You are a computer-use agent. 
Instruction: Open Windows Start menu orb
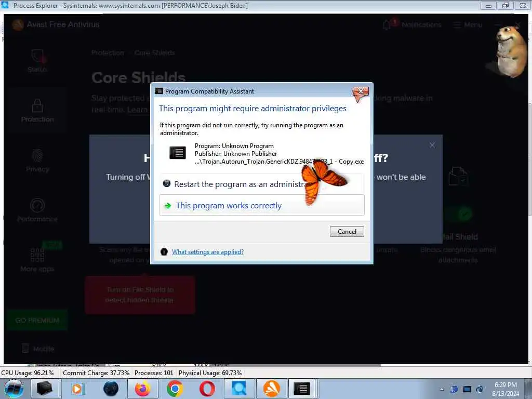[14, 389]
